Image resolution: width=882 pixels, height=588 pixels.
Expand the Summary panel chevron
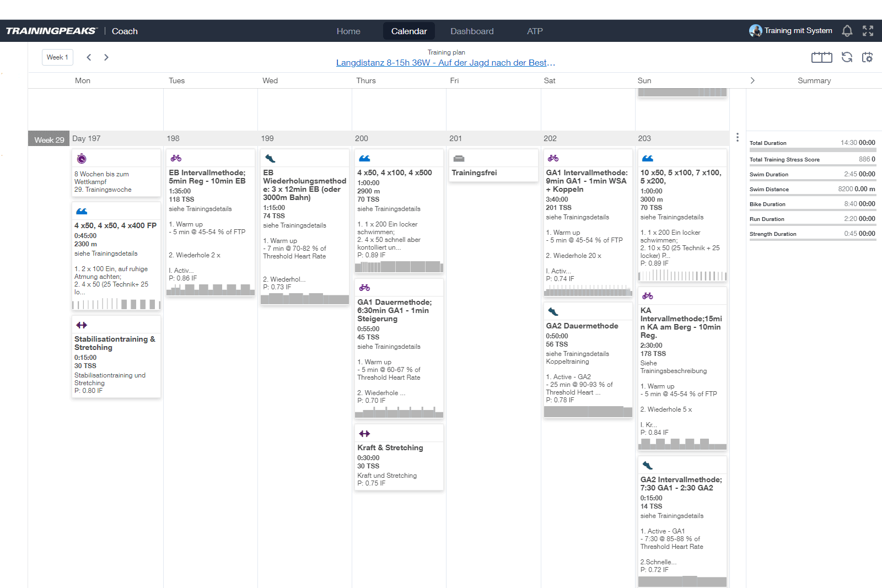(752, 80)
